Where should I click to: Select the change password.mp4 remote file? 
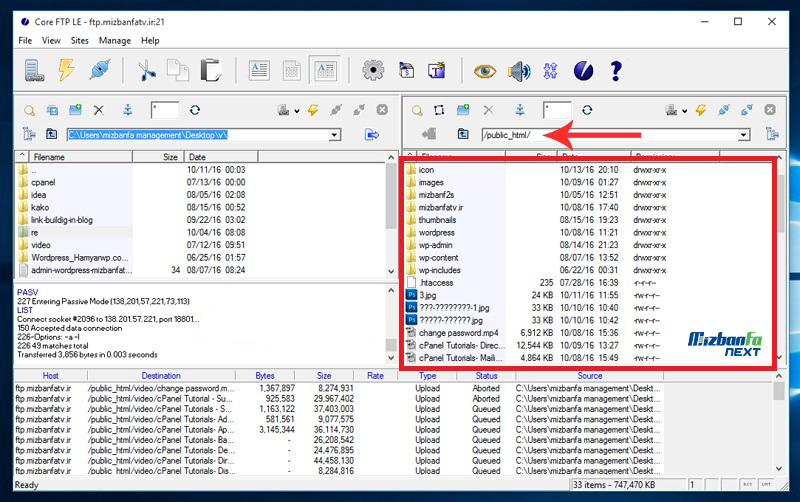click(x=459, y=333)
